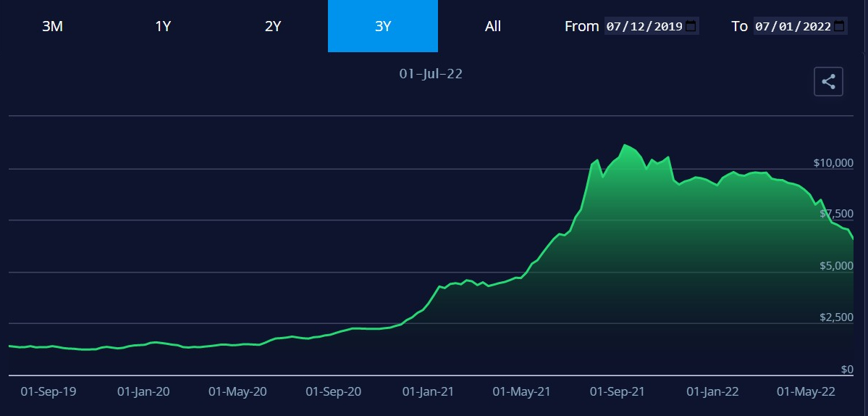868x416 pixels.
Task: Click the 01-Jan-22 axis date
Action: pyautogui.click(x=712, y=391)
